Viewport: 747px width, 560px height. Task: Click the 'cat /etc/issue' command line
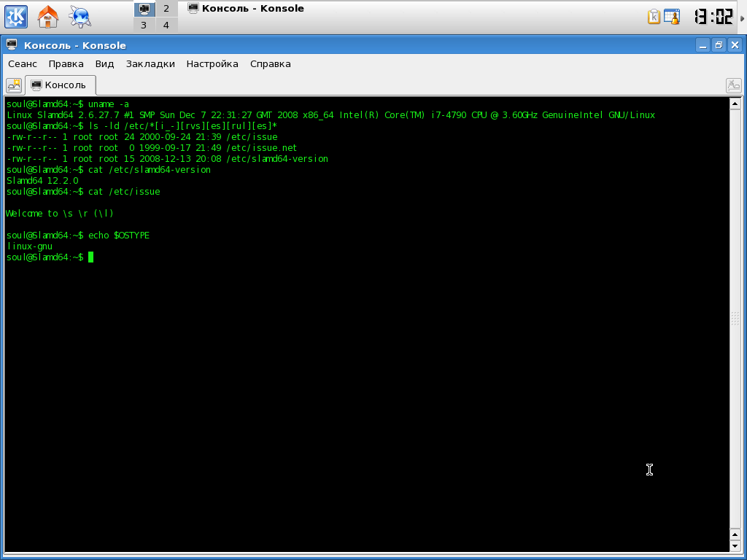pyautogui.click(x=83, y=192)
